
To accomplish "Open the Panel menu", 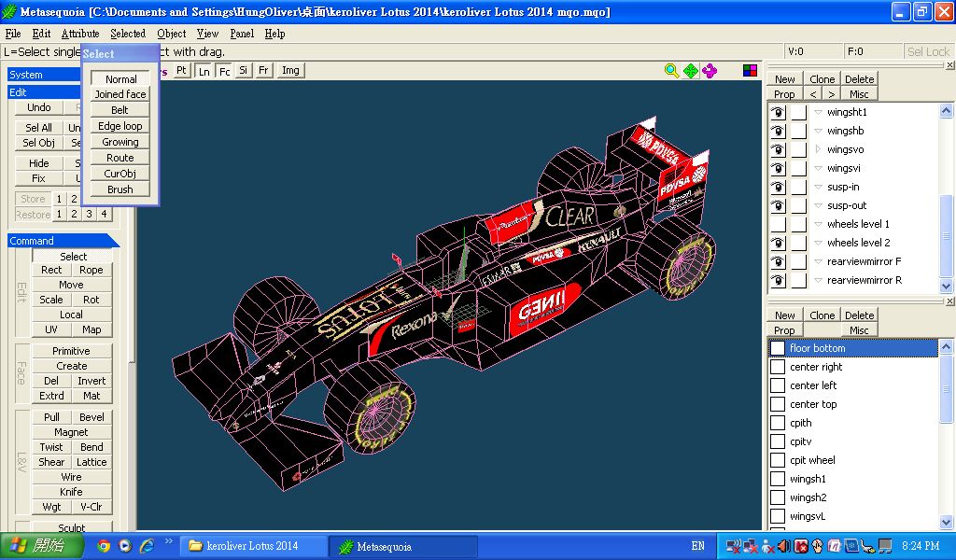I will pyautogui.click(x=242, y=34).
